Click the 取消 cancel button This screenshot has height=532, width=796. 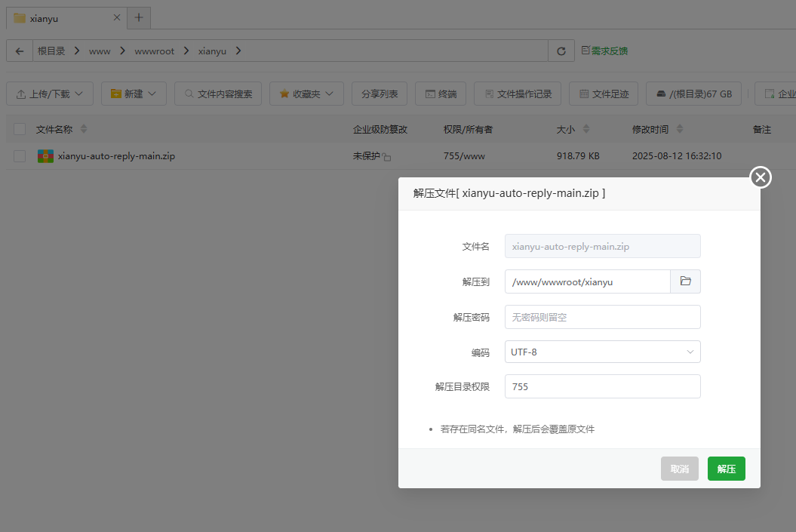pos(680,469)
